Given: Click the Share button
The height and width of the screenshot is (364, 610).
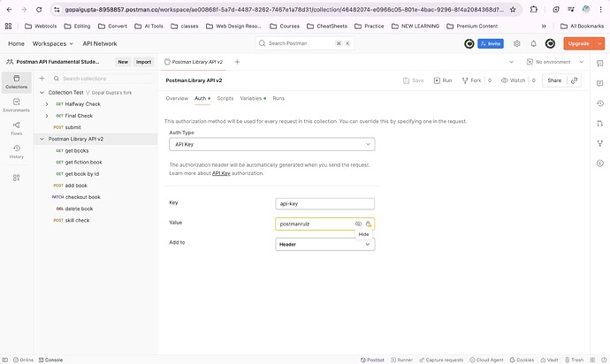Looking at the screenshot, I should 554,80.
